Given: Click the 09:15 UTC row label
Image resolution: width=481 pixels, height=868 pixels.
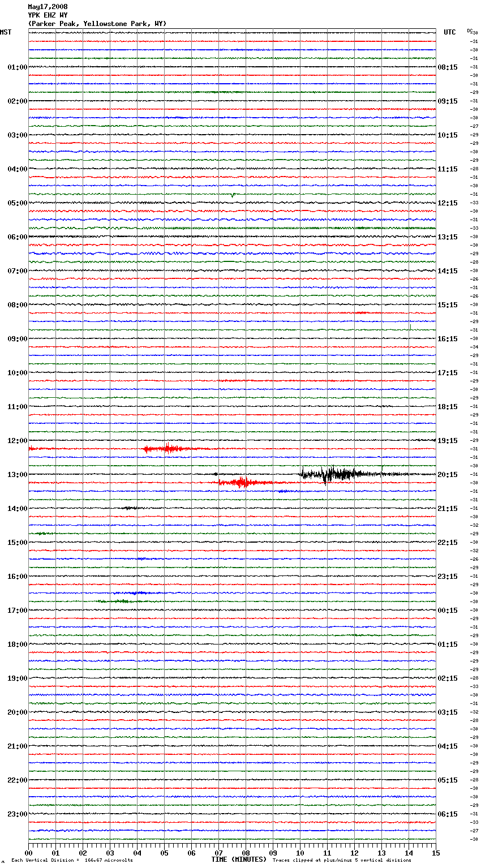Looking at the screenshot, I should tap(448, 101).
